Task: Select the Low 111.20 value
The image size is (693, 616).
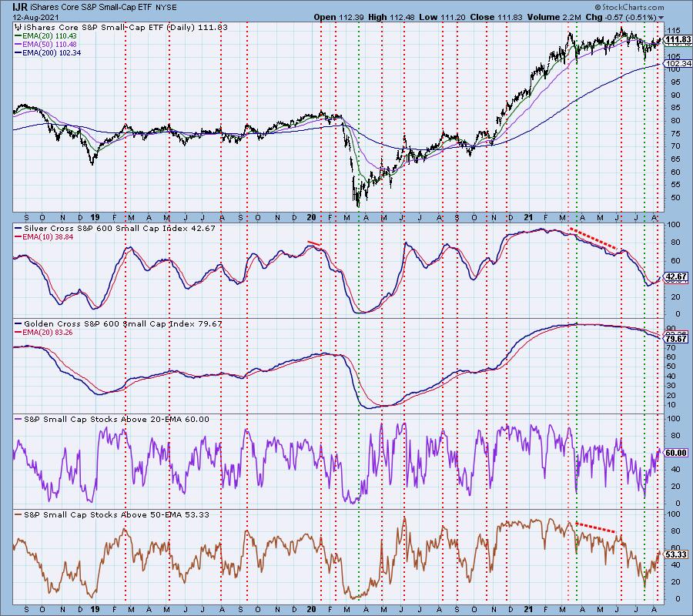Action: [443, 17]
